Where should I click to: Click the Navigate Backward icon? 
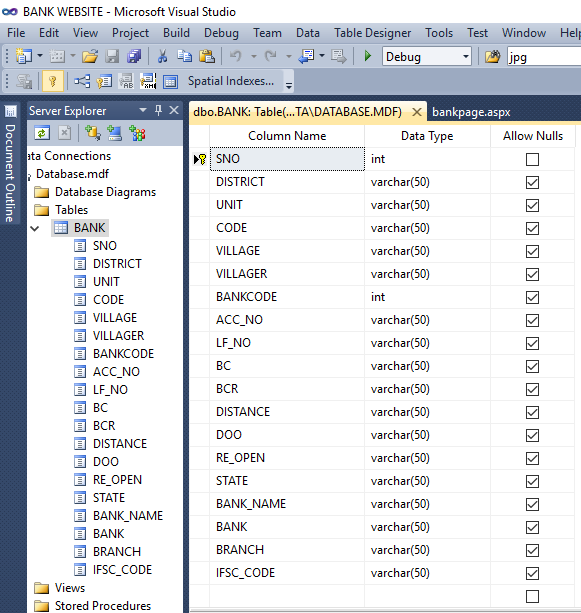(307, 57)
